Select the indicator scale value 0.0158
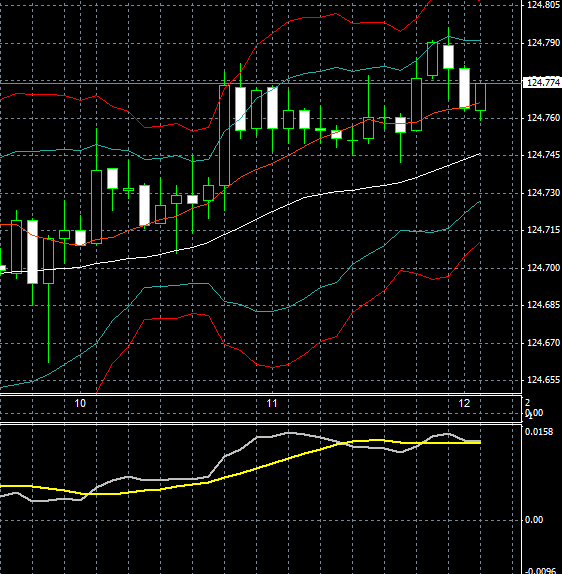Screen dimensions: 562x574 (539, 432)
